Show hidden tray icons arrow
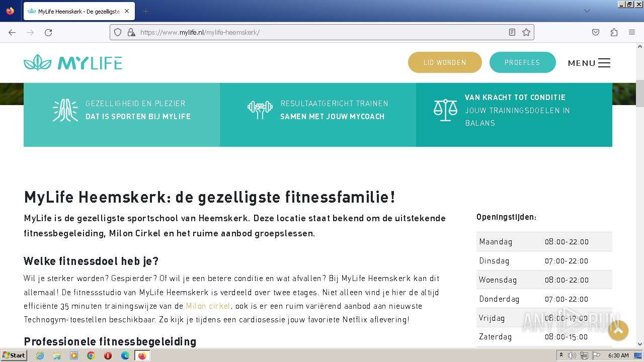644x362 pixels. point(561,355)
